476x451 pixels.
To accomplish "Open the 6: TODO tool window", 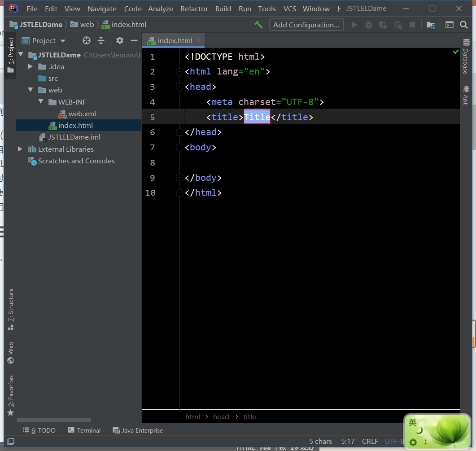I will click(x=39, y=430).
